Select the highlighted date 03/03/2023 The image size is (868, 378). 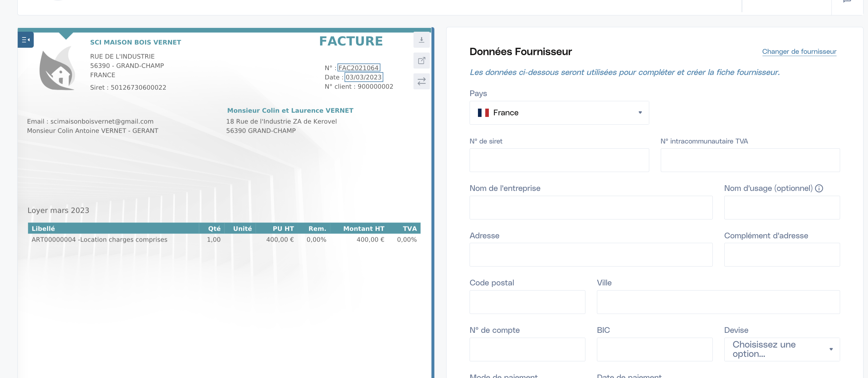tap(363, 77)
